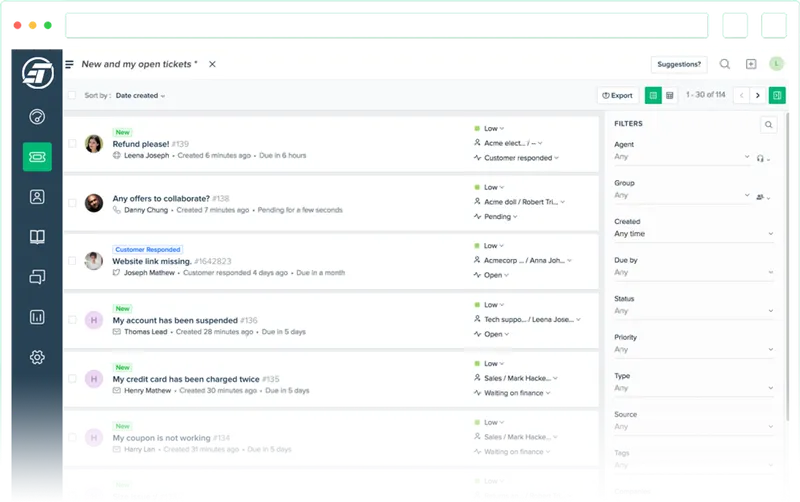
Task: Go to next page of tickets
Action: [758, 95]
